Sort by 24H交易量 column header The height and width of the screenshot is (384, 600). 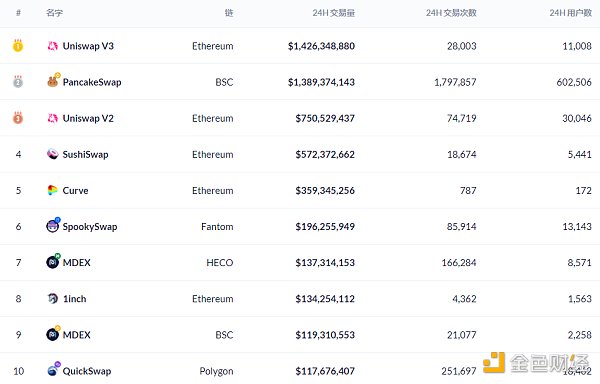334,13
